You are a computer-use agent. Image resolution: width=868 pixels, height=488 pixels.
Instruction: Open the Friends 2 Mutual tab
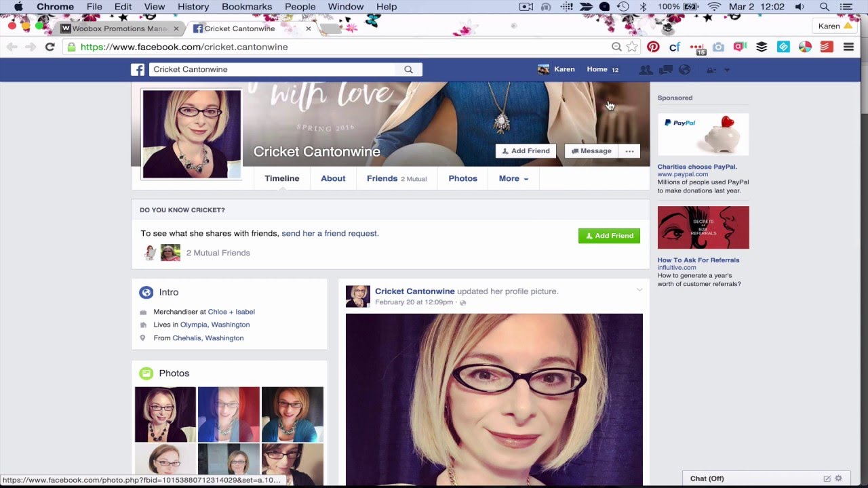coord(397,178)
